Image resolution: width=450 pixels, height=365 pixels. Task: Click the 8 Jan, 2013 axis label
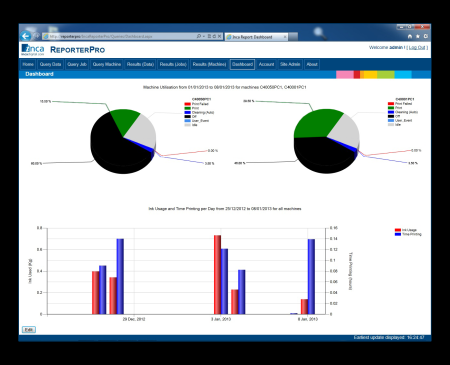point(308,319)
